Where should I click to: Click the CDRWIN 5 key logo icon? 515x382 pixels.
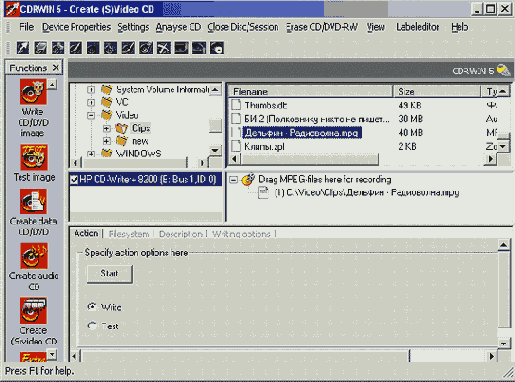(503, 70)
